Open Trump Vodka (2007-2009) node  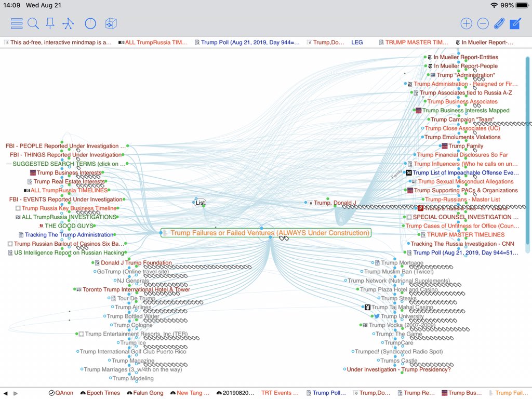398,325
